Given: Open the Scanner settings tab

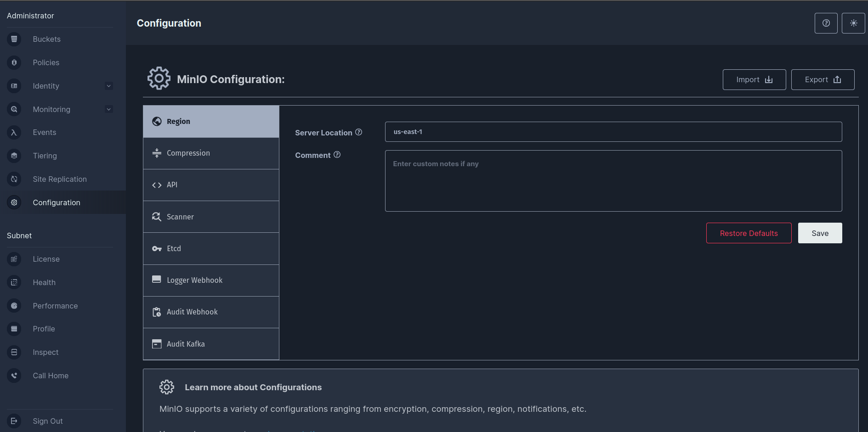Looking at the screenshot, I should 211,217.
